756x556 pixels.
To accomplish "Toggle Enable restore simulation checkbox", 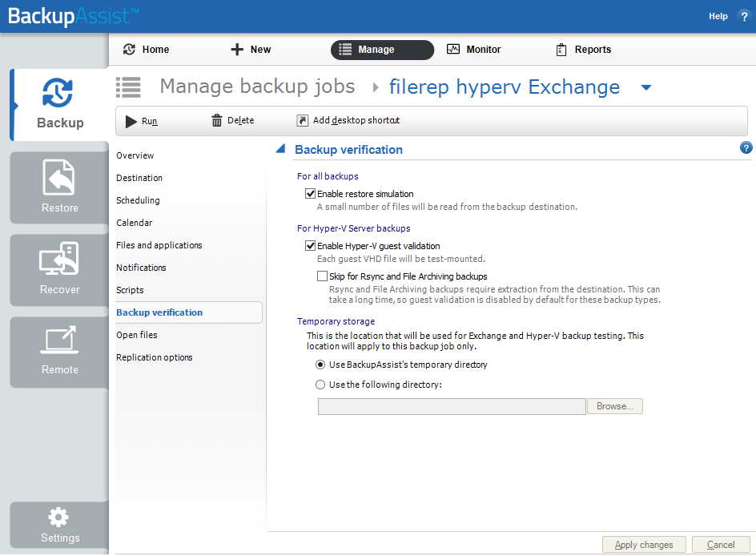I will [310, 193].
